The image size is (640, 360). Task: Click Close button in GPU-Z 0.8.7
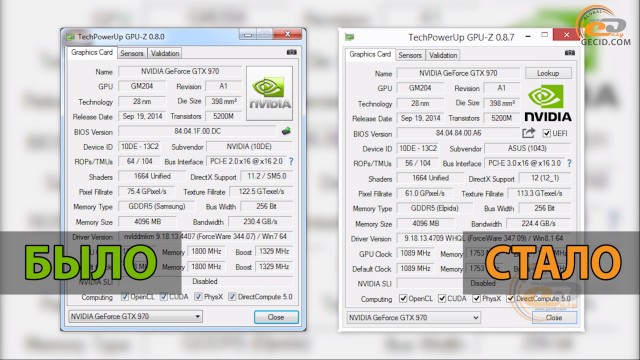[x=554, y=318]
